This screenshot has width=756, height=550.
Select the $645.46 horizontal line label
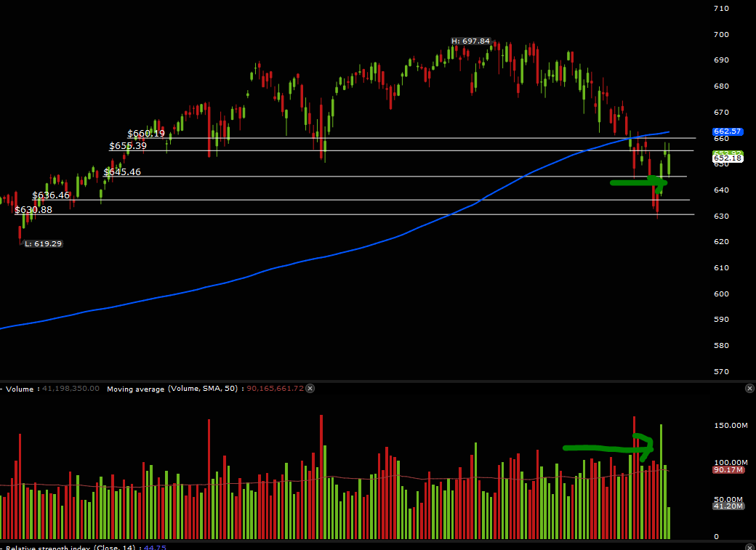click(x=122, y=172)
